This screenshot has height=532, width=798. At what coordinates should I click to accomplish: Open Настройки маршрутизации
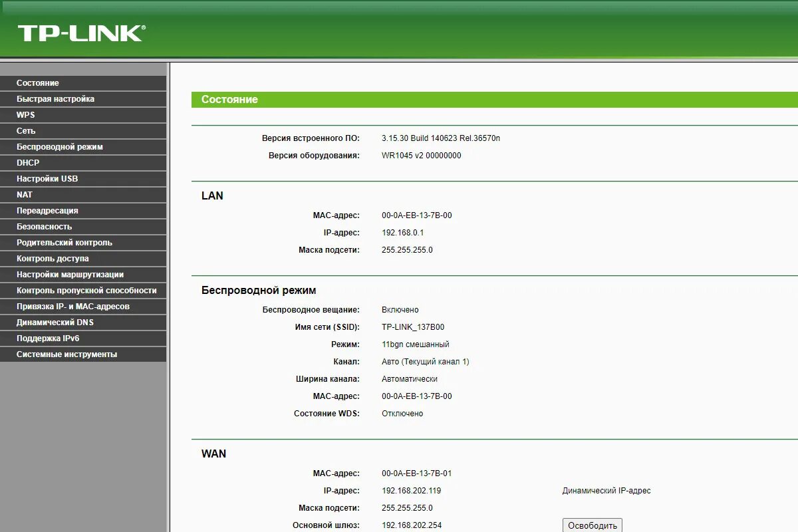[x=83, y=275]
